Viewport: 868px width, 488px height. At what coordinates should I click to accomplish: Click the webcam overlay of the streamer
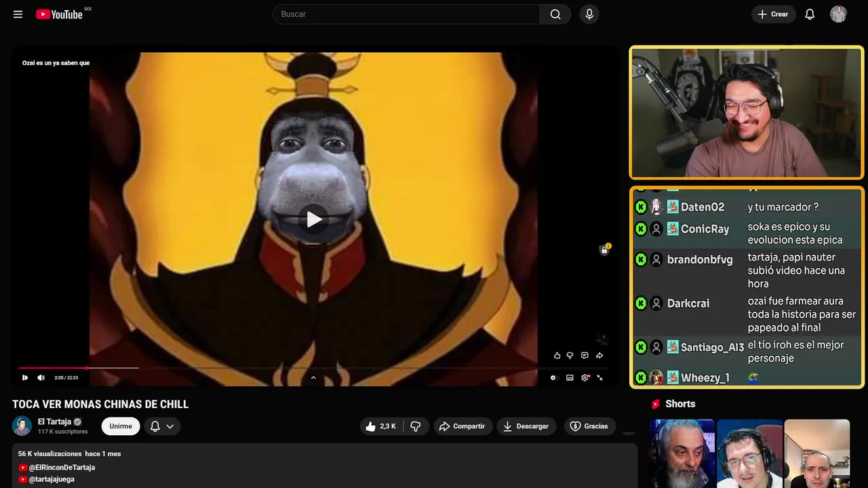(747, 113)
